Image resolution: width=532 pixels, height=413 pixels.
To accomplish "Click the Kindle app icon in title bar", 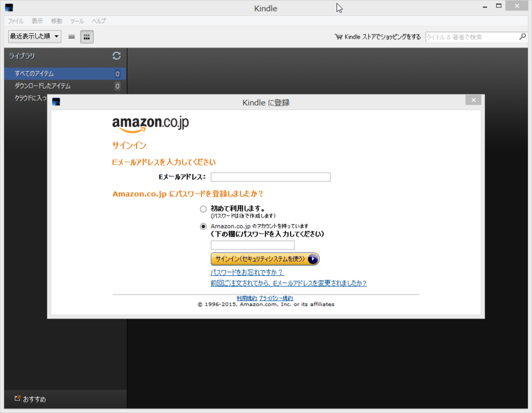I will [9, 7].
